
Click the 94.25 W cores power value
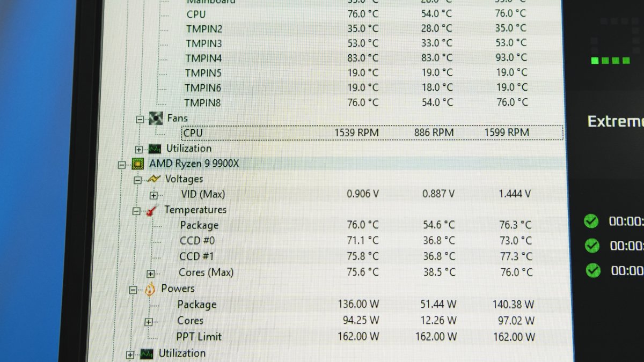361,320
